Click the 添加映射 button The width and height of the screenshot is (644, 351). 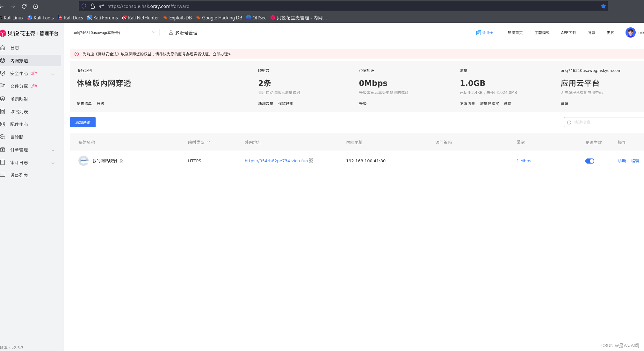[83, 122]
